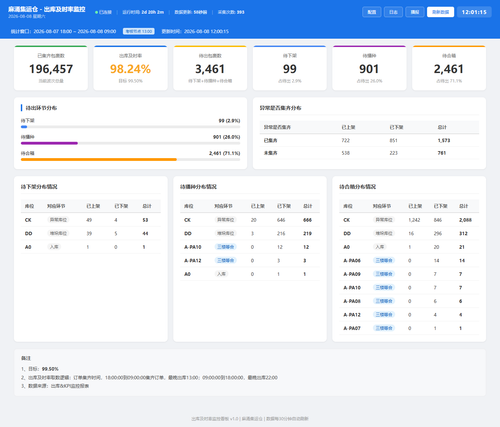This screenshot has width=500, height=427.
Task: Click the A-PA08 row label
Action: (352, 301)
